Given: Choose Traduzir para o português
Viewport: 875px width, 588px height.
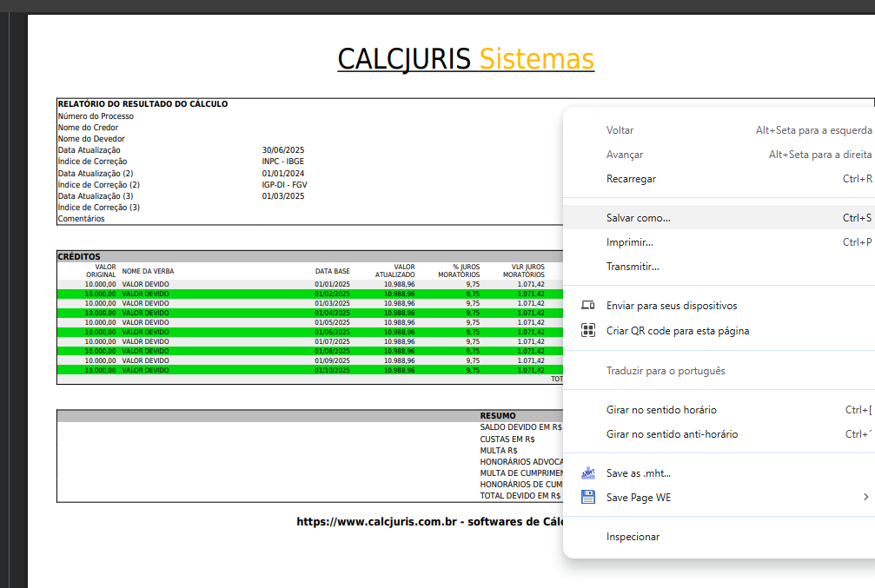Looking at the screenshot, I should 665,371.
